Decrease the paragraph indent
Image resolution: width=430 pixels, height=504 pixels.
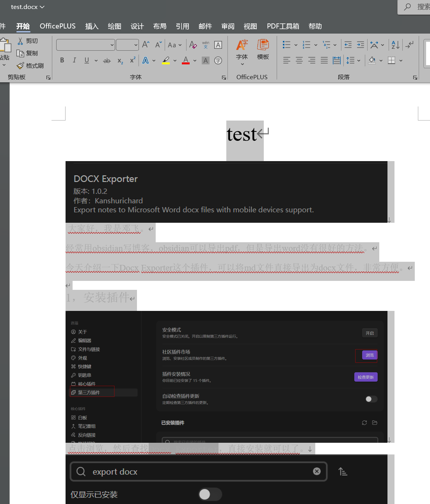coord(348,45)
